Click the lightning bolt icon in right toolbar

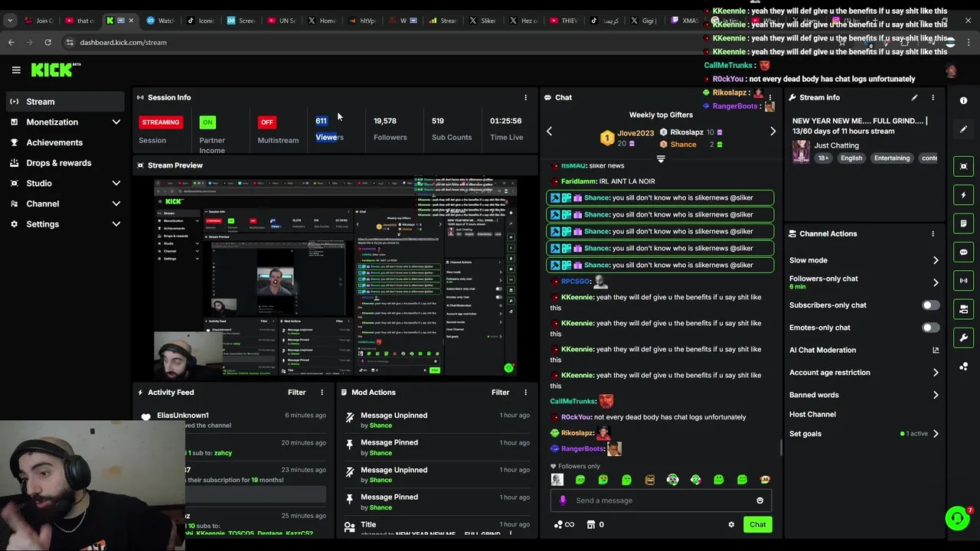pyautogui.click(x=963, y=195)
